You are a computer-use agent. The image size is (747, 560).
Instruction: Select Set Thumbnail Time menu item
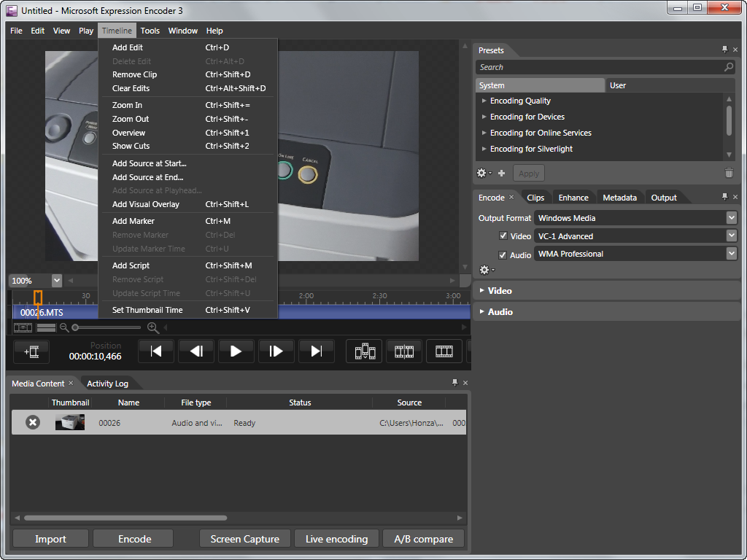(x=187, y=310)
